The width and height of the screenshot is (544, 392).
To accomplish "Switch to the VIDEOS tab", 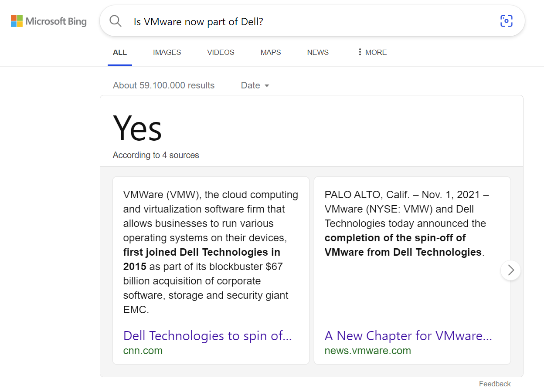I will (221, 52).
